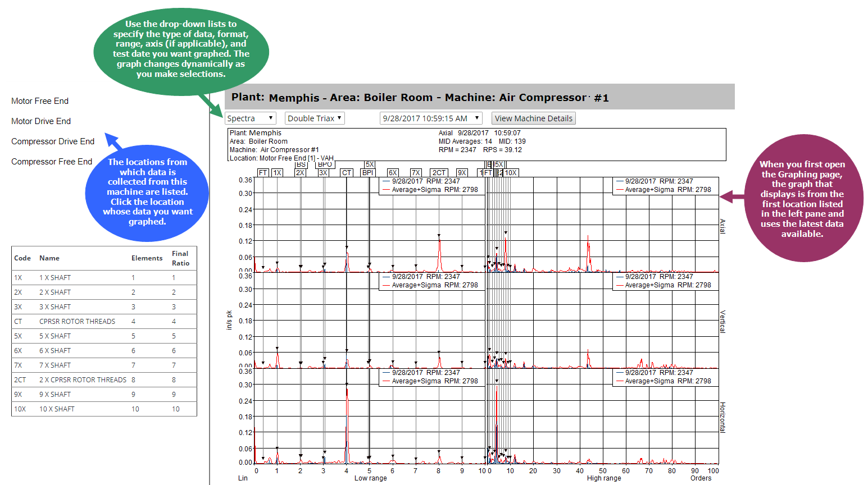
Task: Click the 7X frequency label above the graph
Action: pyautogui.click(x=416, y=173)
